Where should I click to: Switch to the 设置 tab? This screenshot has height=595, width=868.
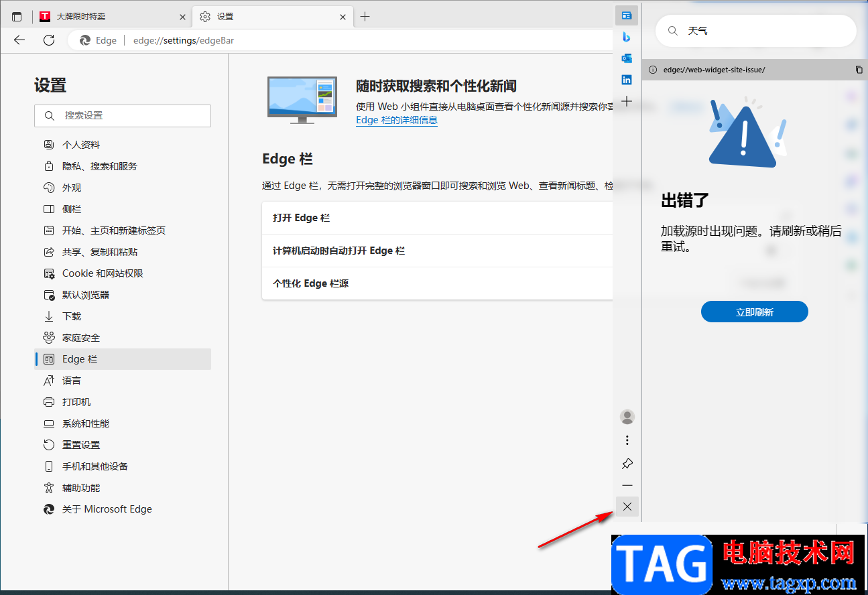click(273, 17)
